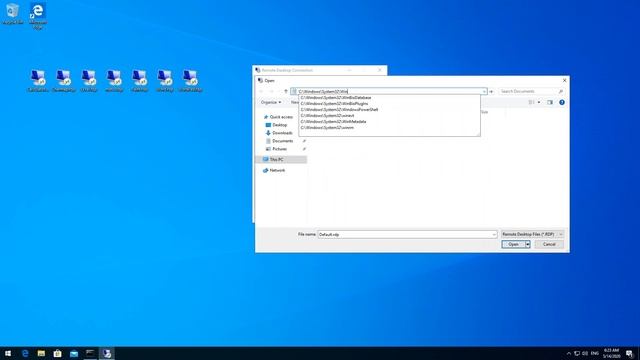This screenshot has width=640, height=360.
Task: Open the blue Help icon
Action: tap(562, 102)
